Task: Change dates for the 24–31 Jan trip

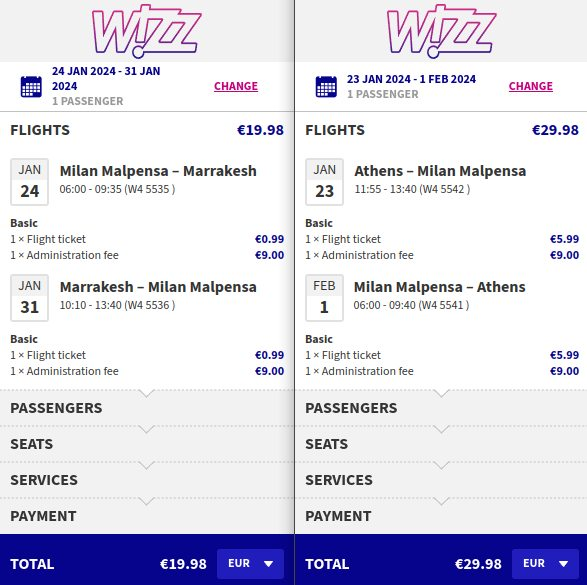Action: point(236,86)
